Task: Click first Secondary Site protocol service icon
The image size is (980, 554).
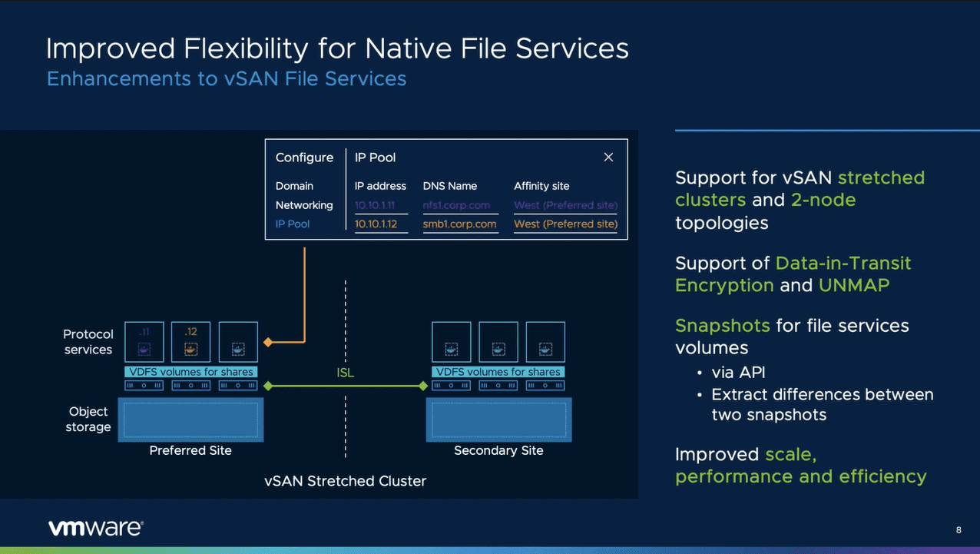Action: coord(452,342)
